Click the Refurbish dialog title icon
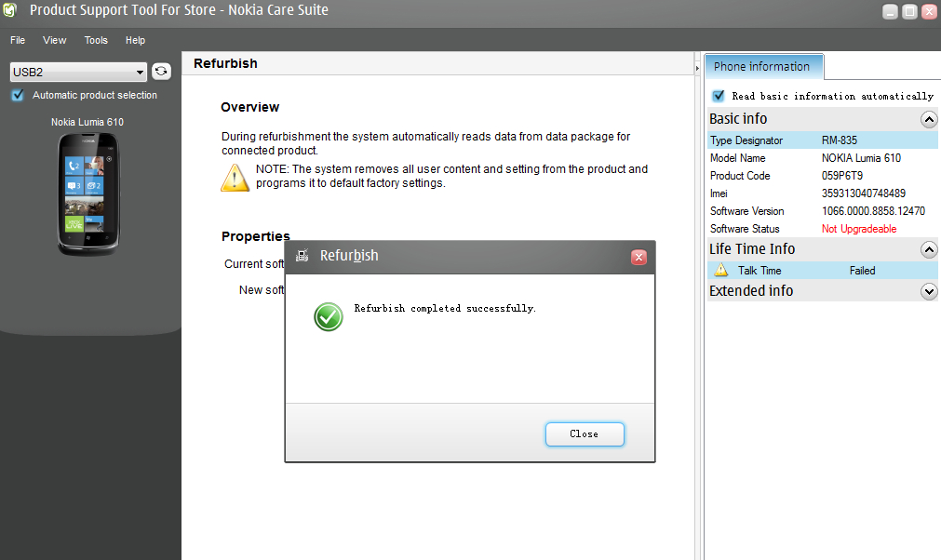 302,256
